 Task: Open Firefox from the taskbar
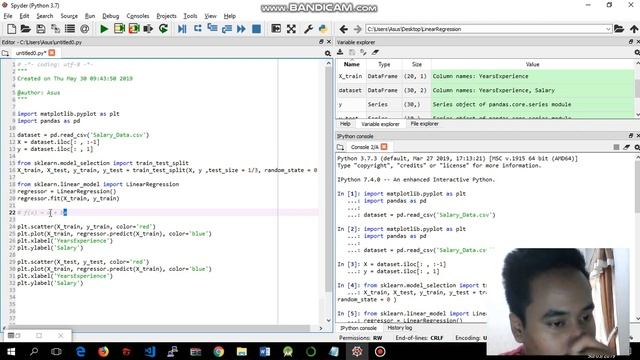point(103,351)
